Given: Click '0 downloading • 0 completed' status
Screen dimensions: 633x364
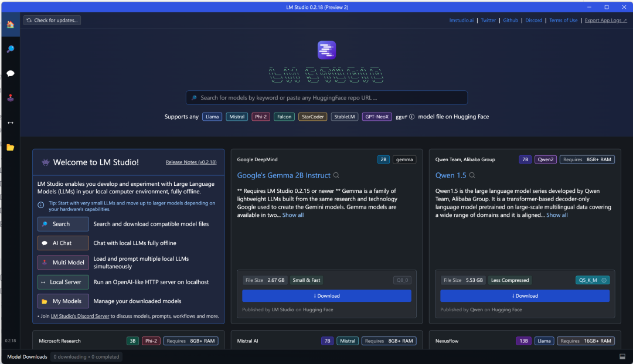Looking at the screenshot, I should tap(86, 357).
